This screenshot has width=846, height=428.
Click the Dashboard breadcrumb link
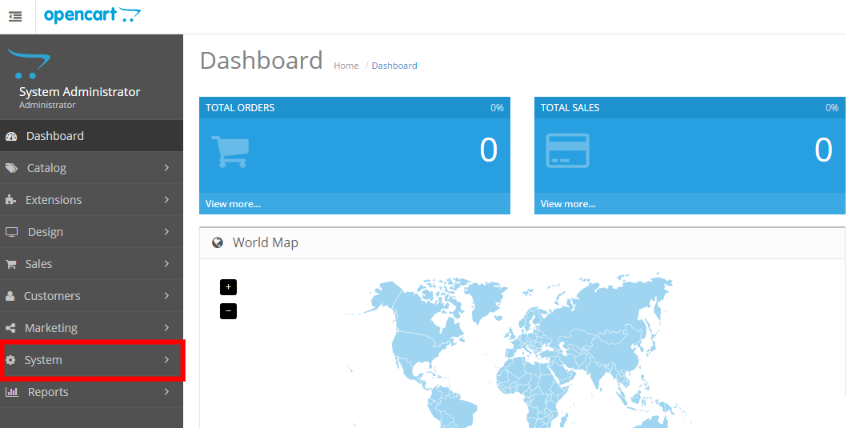pos(394,66)
